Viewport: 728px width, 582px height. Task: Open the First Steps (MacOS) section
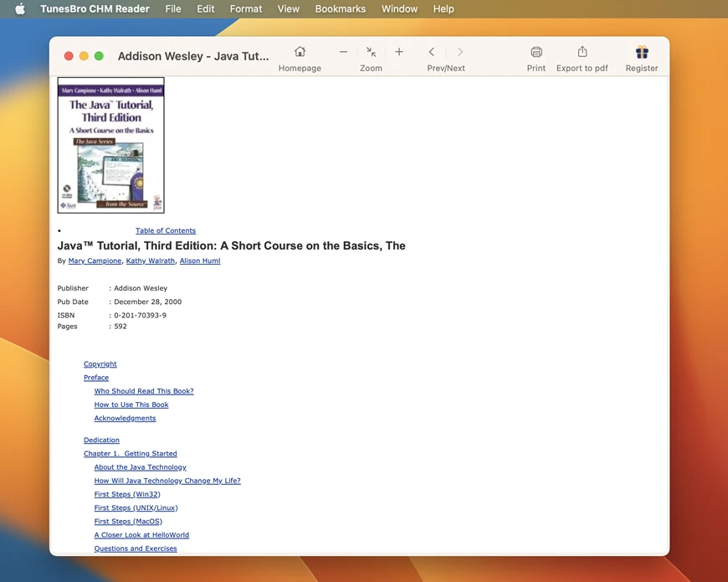(x=127, y=521)
